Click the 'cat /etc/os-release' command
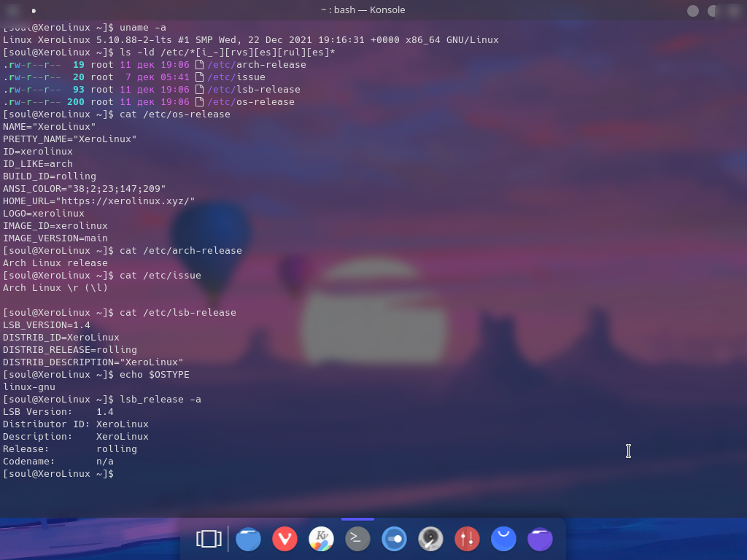Screen dimensions: 747x560 pyautogui.click(x=175, y=114)
